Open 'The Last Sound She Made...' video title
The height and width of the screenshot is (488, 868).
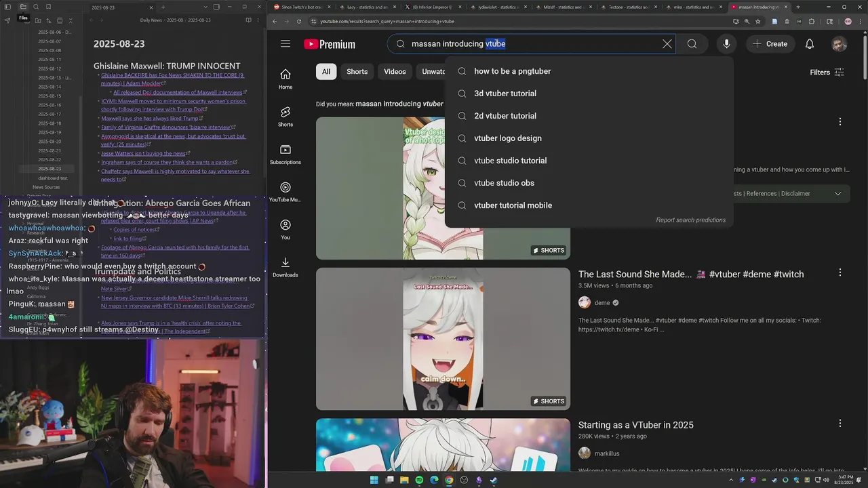tap(691, 274)
